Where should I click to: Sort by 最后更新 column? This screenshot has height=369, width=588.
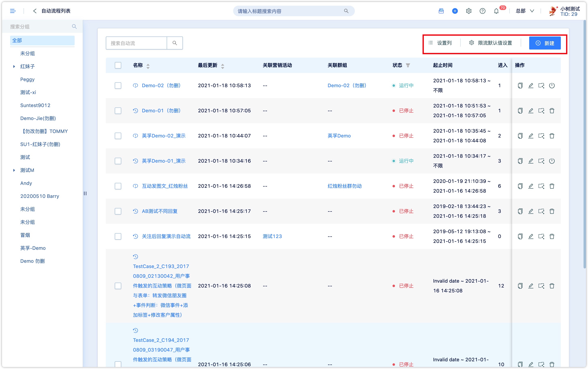click(x=222, y=66)
